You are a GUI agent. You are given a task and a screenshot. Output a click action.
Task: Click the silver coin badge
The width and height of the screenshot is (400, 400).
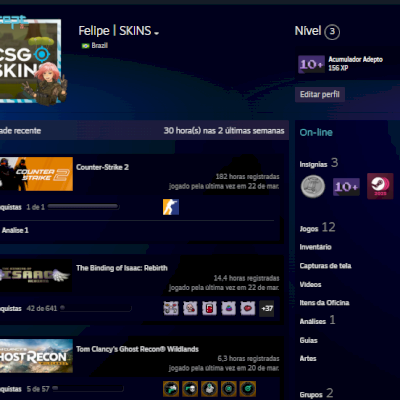click(x=313, y=187)
